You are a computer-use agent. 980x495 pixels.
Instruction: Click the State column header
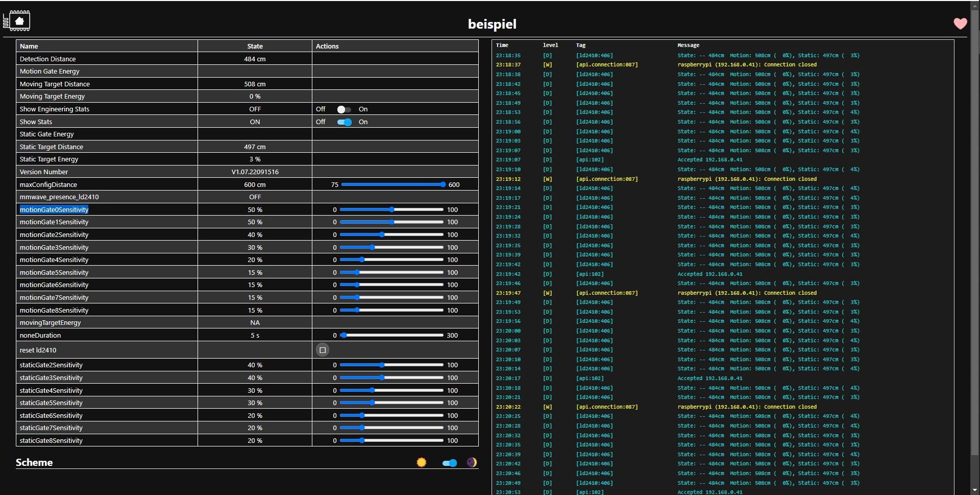[x=255, y=46]
